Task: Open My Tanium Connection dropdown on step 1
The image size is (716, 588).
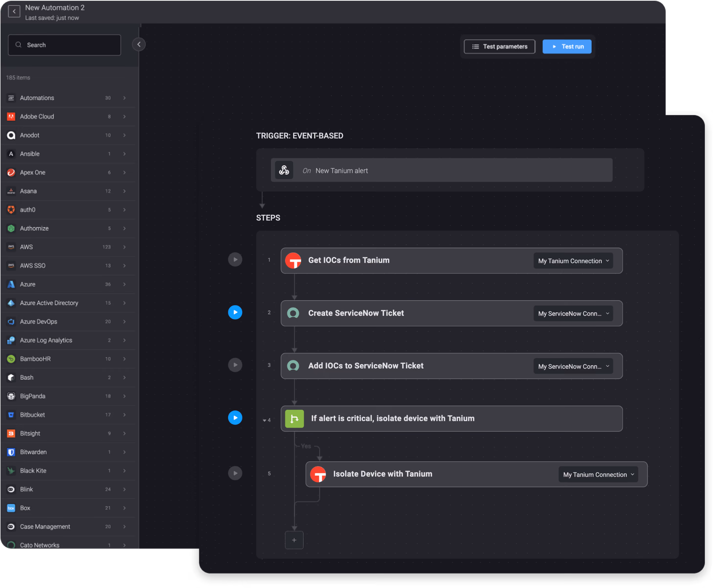Action: [x=573, y=261]
